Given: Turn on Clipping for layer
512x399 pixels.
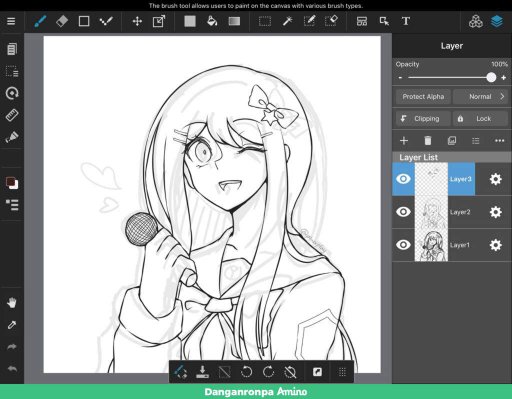Looking at the screenshot, I should [423, 119].
